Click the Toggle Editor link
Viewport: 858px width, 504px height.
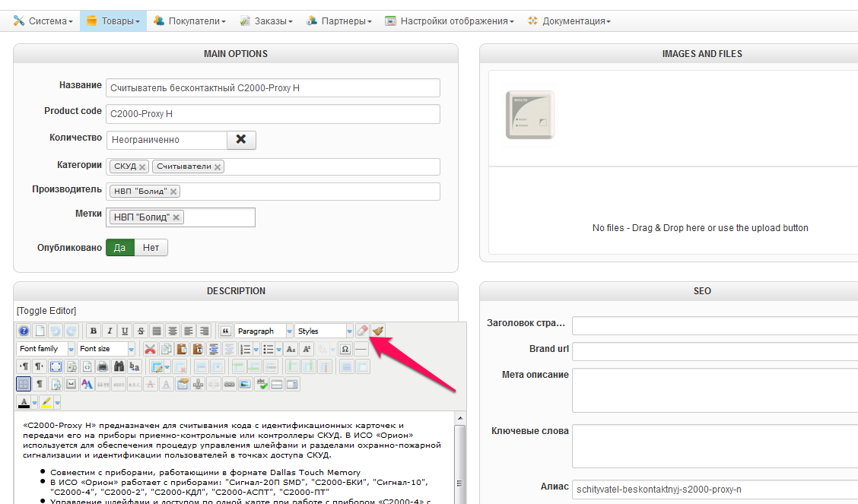pyautogui.click(x=46, y=311)
